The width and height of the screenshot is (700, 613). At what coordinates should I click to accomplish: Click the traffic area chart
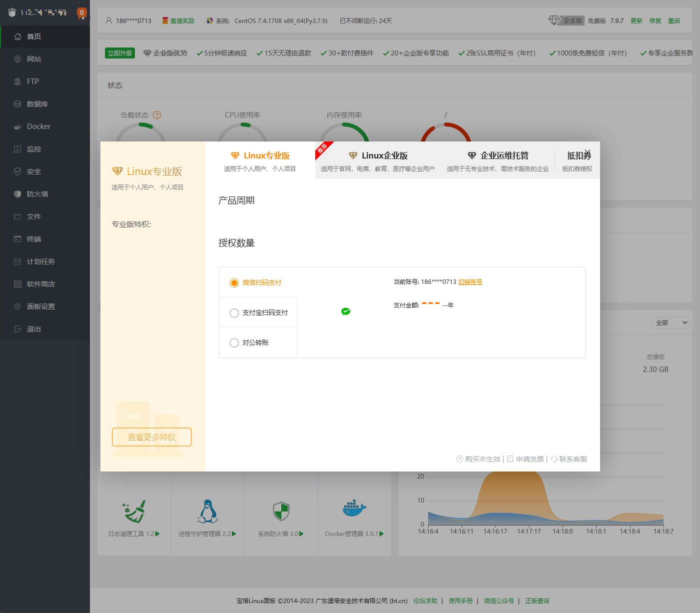(546, 497)
